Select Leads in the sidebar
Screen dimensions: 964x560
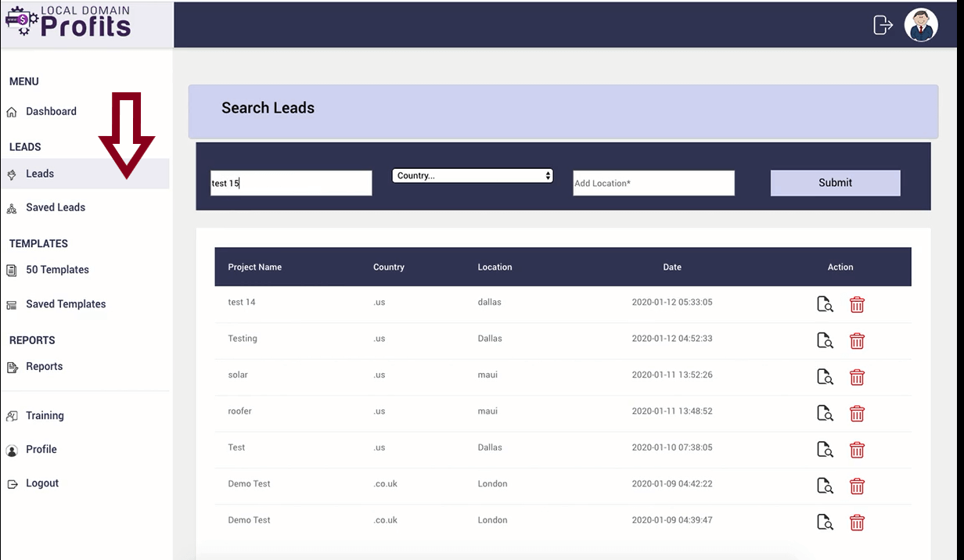40,174
